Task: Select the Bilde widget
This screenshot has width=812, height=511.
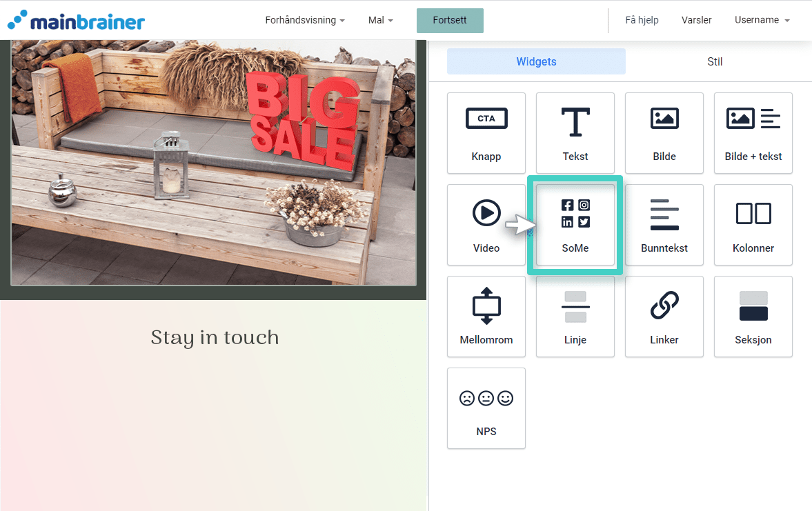Action: (x=664, y=133)
